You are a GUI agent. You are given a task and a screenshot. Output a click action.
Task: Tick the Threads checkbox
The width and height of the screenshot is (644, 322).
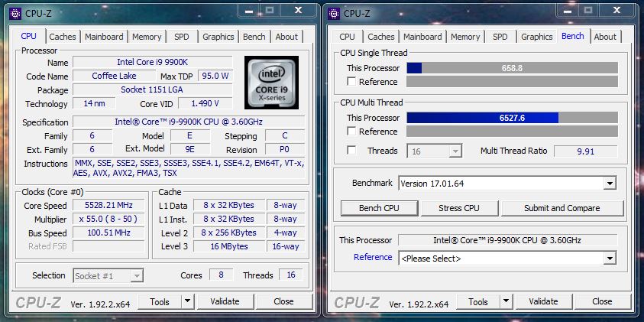351,150
